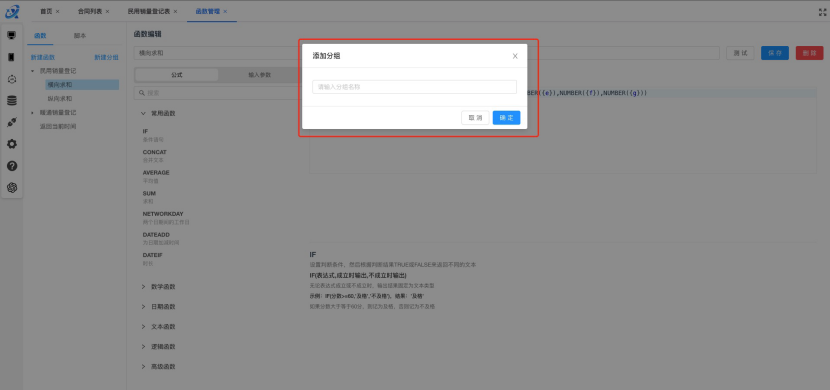Click 取消 in the dialog

[x=475, y=117]
